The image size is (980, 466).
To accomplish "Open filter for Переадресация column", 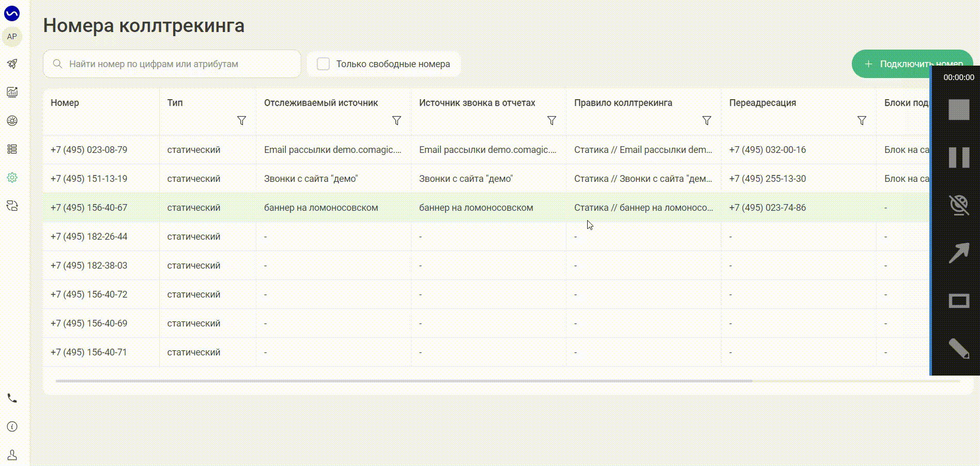I will click(x=862, y=120).
